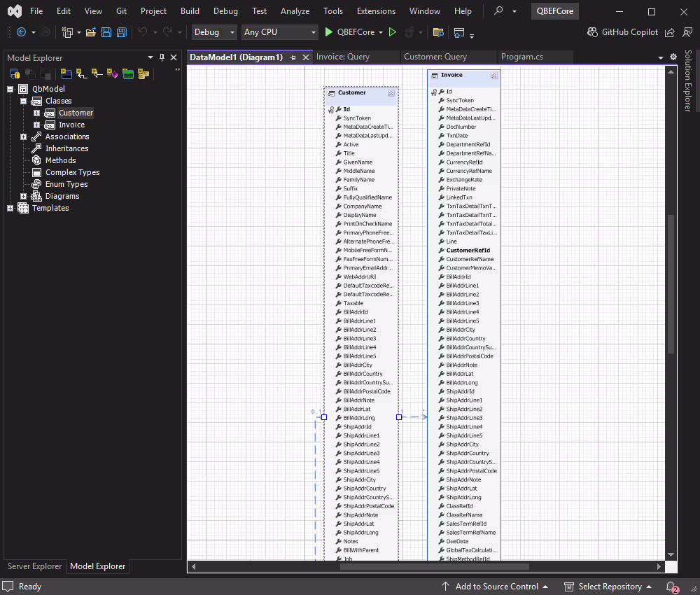This screenshot has width=700, height=595.
Task: Open the Any CPU platform dropdown
Action: [x=279, y=32]
